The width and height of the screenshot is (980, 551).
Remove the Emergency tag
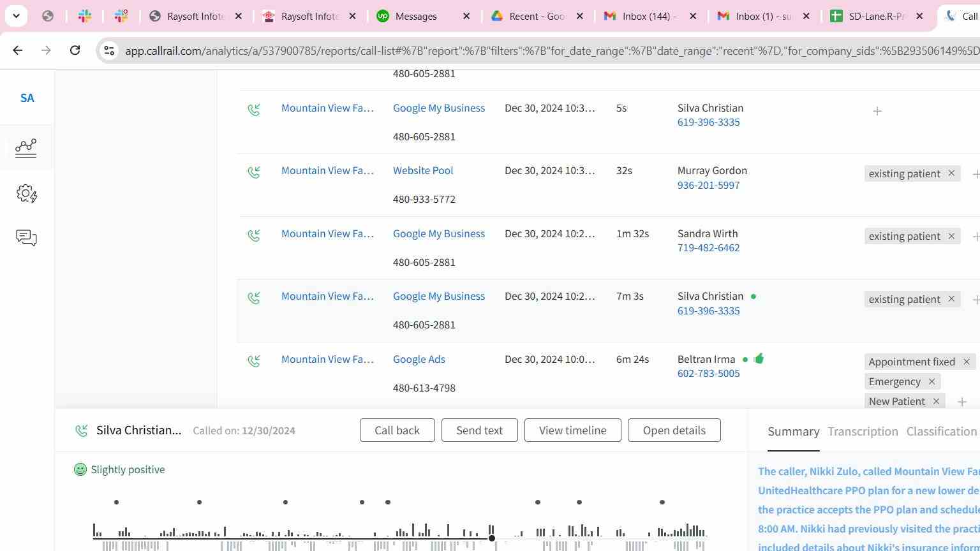(x=932, y=381)
